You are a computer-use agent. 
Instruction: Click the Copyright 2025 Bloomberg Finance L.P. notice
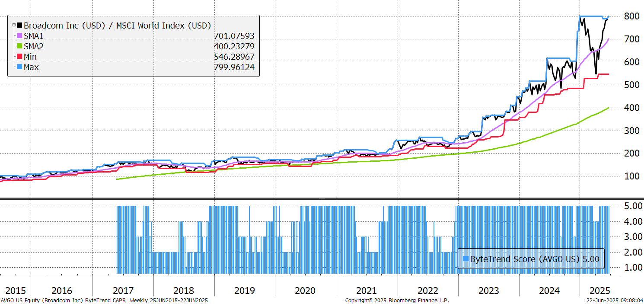point(397,300)
